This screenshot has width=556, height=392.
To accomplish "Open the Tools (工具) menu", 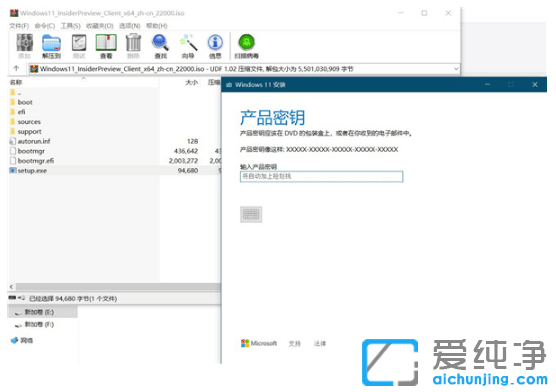I will point(71,26).
